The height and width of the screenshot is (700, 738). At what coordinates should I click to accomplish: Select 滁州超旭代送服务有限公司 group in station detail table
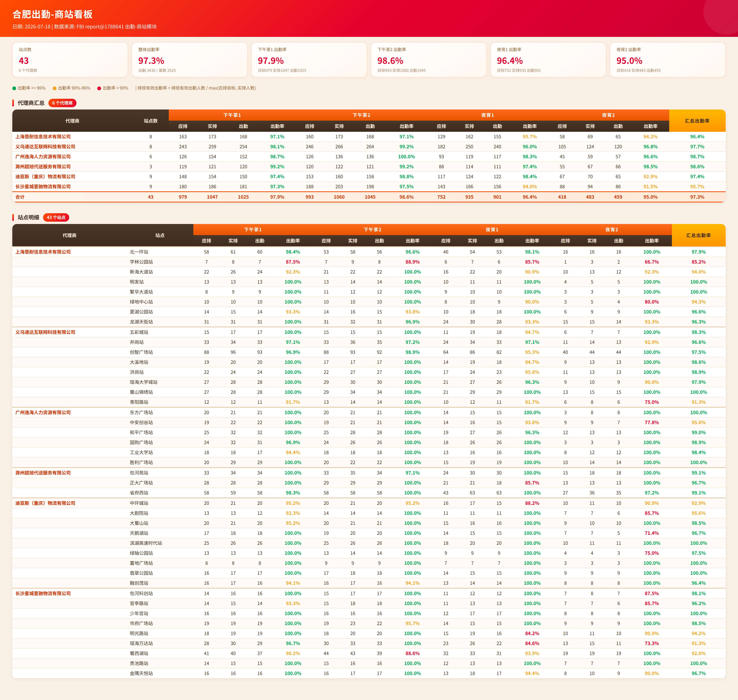43,473
